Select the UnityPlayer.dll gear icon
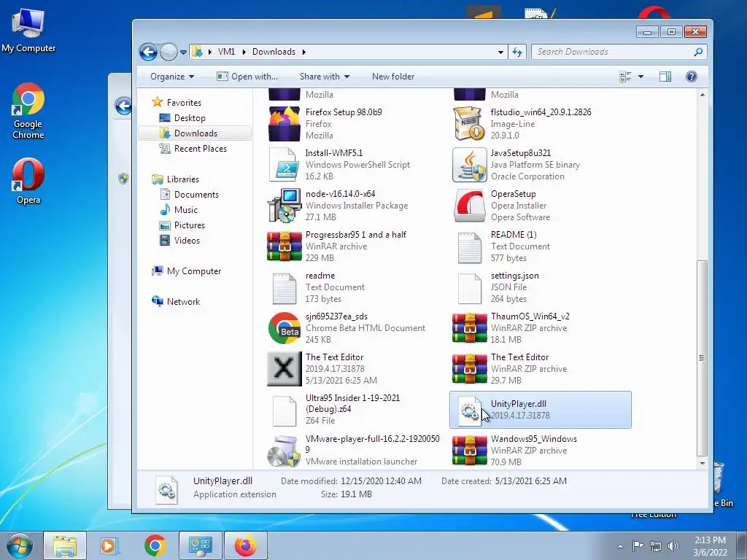Screen dimensions: 747x560 click(469, 411)
